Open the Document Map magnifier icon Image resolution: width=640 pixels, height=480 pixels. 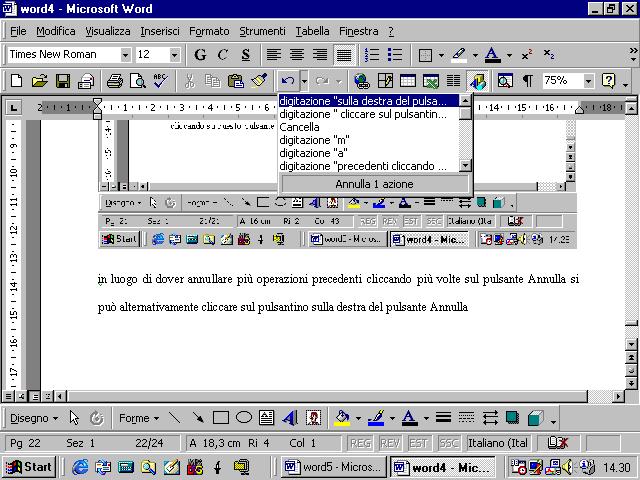pos(505,81)
